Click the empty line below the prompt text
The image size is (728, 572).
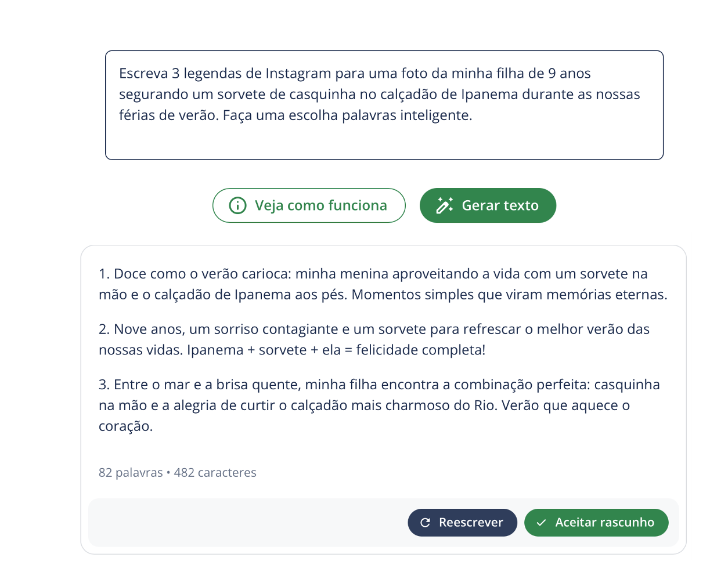(x=383, y=139)
